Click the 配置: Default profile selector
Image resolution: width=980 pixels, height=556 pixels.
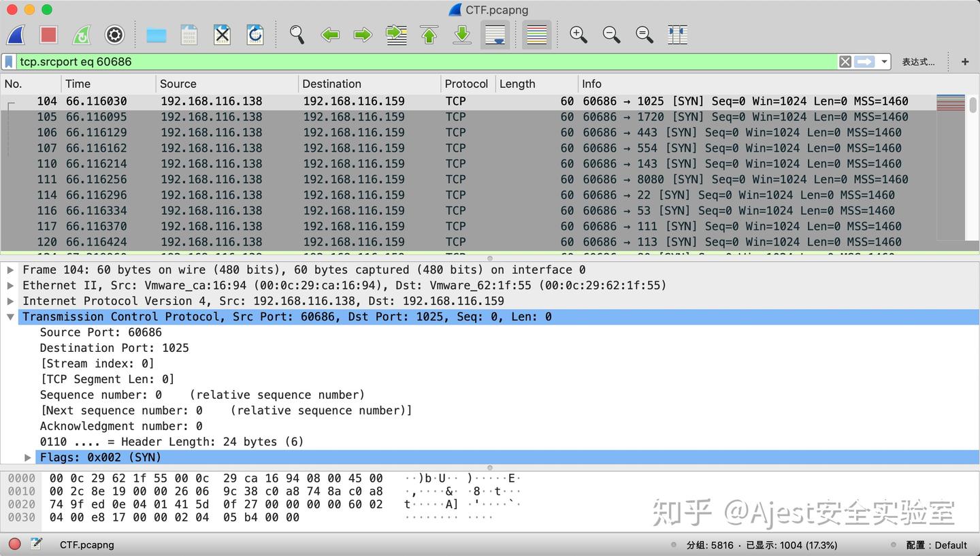point(936,545)
